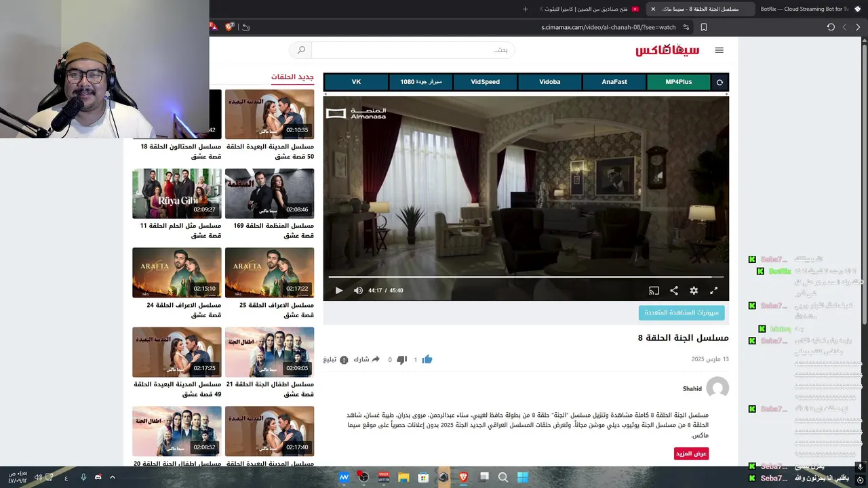Open the hamburger menu beside the site logo
This screenshot has height=488, width=868.
[719, 50]
